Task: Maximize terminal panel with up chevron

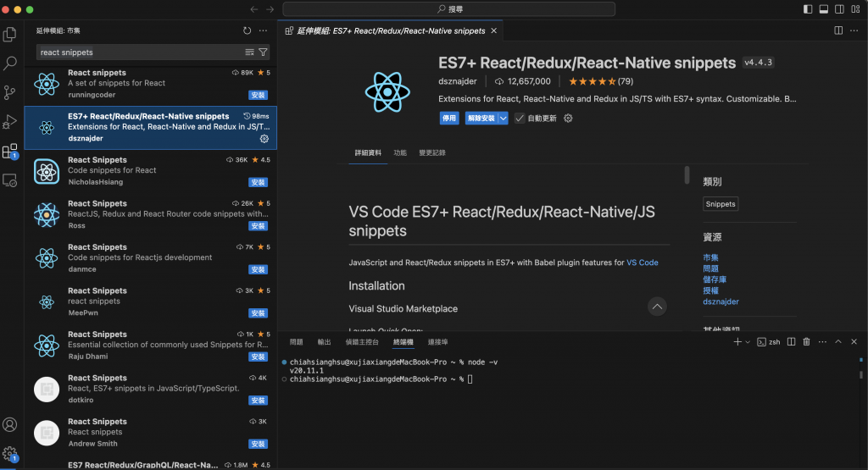Action: [838, 342]
